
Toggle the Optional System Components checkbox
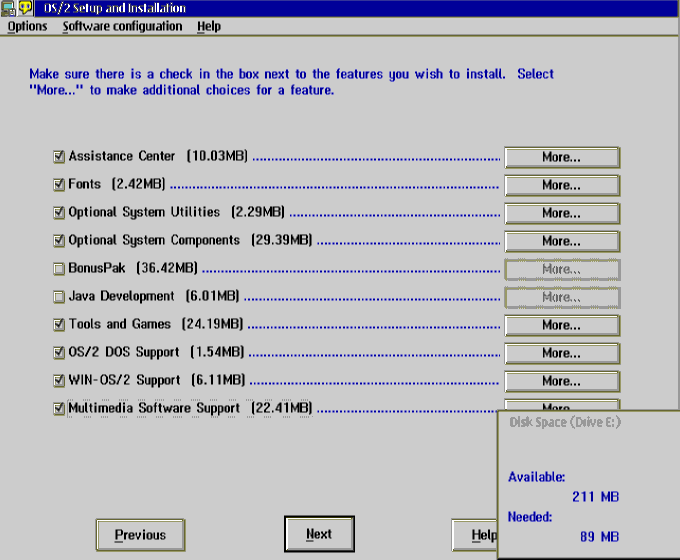[59, 240]
